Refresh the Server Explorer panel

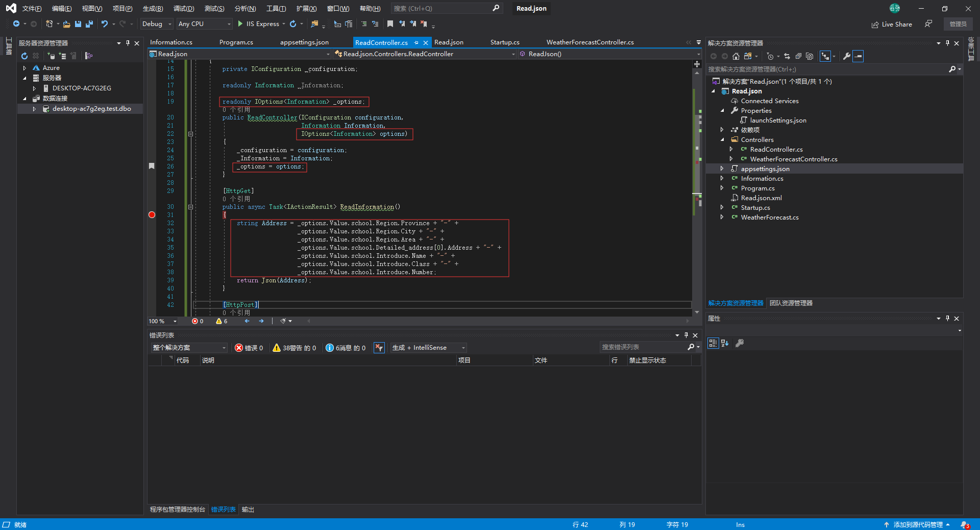(24, 56)
